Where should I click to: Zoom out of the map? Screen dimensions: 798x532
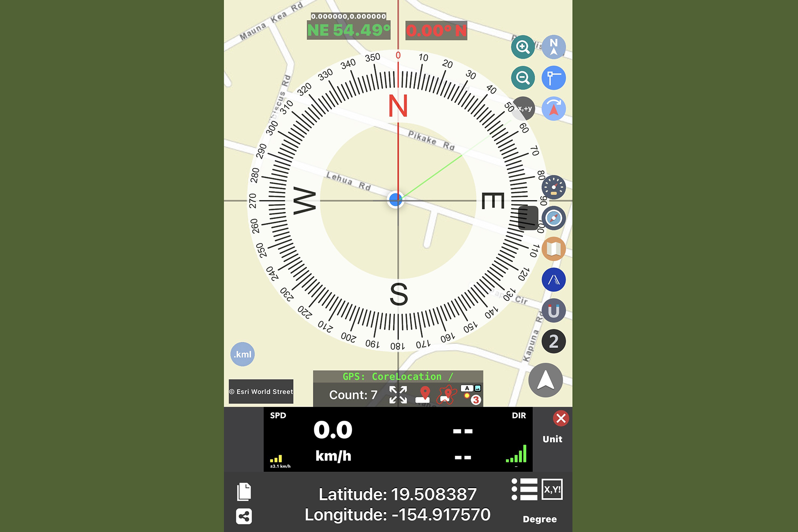pyautogui.click(x=523, y=78)
